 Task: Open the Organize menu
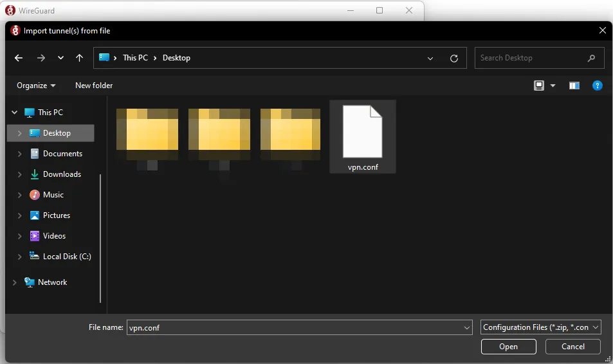point(36,86)
